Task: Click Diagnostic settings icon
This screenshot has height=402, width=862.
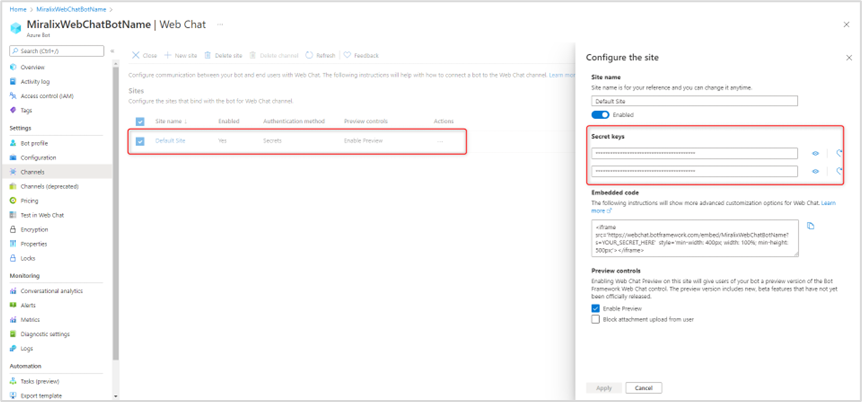Action: click(x=13, y=334)
